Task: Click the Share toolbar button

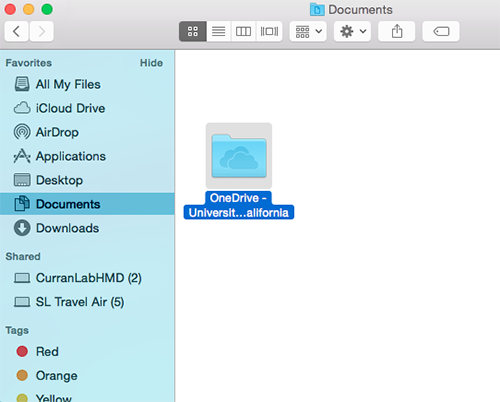Action: pos(397,31)
